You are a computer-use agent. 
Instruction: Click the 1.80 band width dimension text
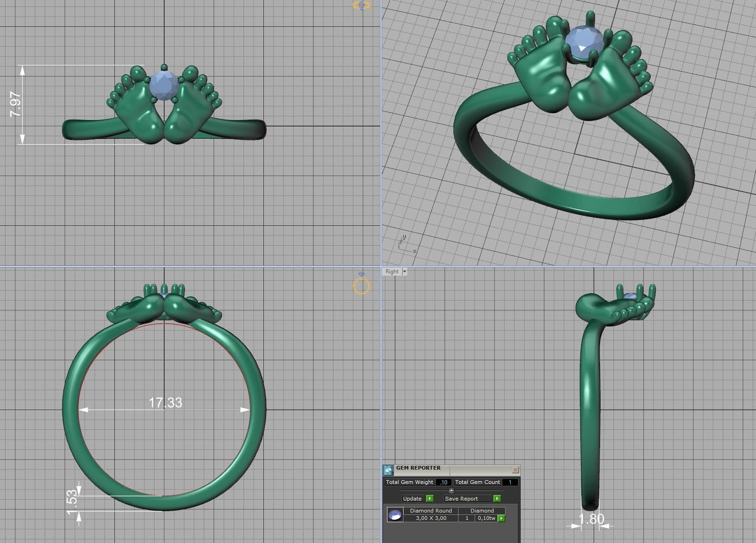[x=592, y=519]
